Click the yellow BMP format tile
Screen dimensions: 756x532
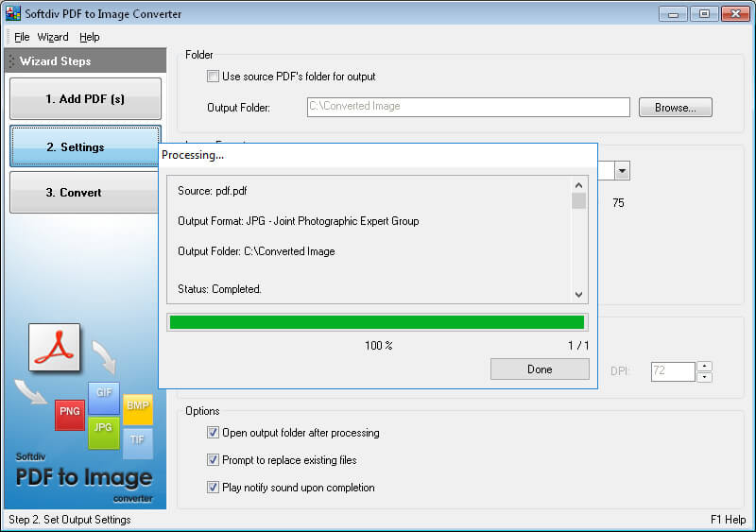click(138, 409)
